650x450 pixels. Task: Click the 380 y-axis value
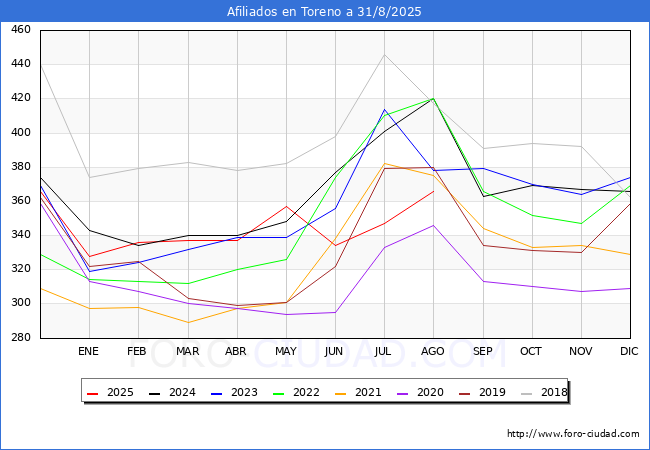(x=21, y=167)
